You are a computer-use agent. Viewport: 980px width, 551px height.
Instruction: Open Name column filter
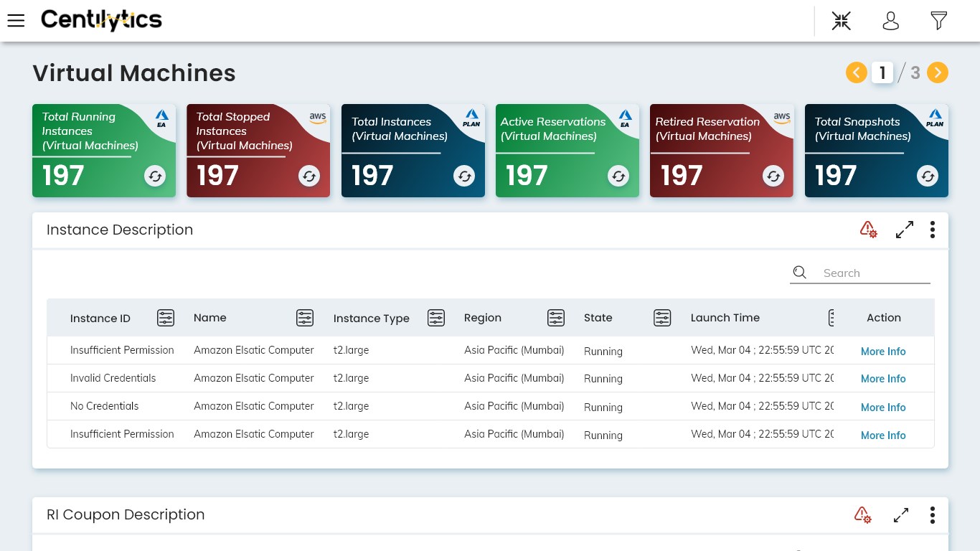tap(305, 318)
